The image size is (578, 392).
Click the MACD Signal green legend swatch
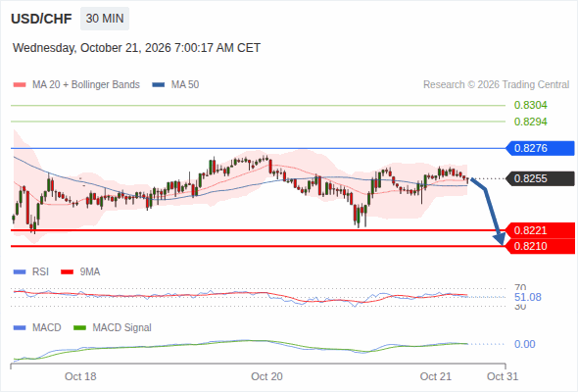point(79,328)
